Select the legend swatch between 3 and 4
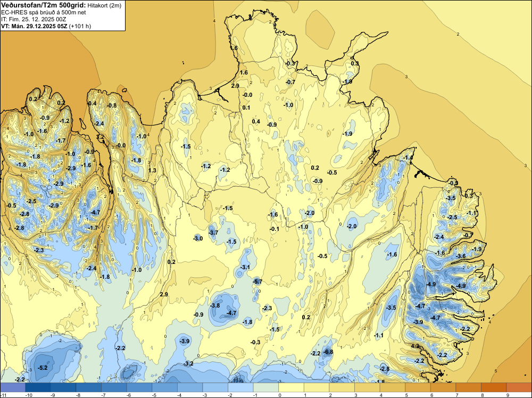The width and height of the screenshot is (532, 398). click(368, 387)
